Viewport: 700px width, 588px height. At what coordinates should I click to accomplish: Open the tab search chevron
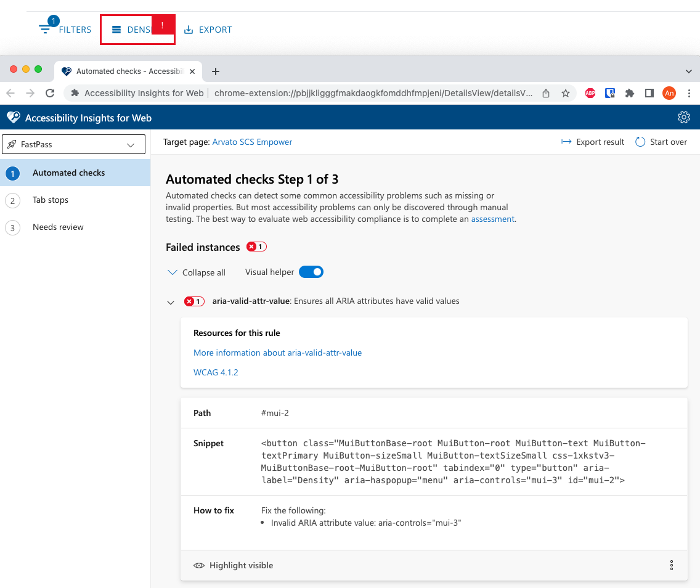pyautogui.click(x=688, y=71)
